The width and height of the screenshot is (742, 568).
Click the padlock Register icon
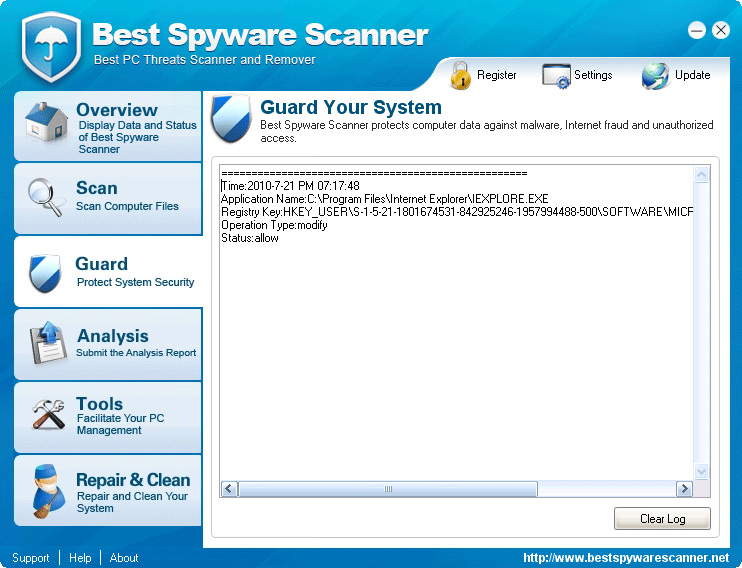point(460,75)
